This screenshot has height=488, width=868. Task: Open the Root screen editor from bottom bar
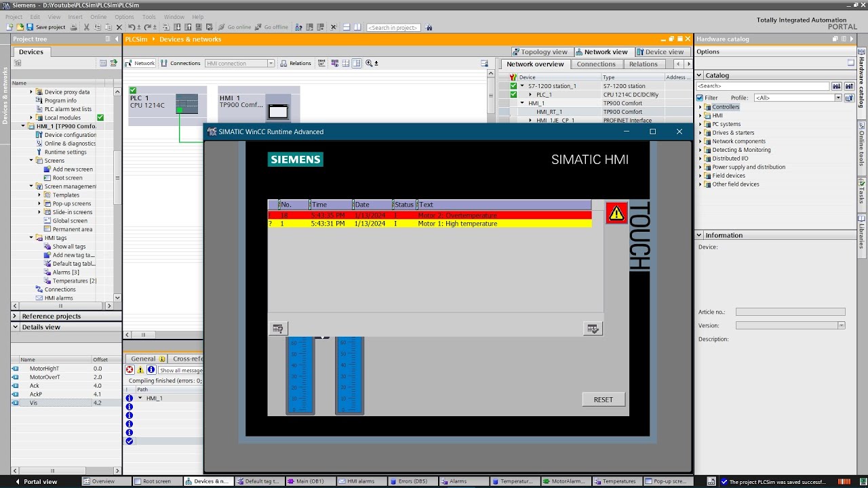click(x=157, y=481)
